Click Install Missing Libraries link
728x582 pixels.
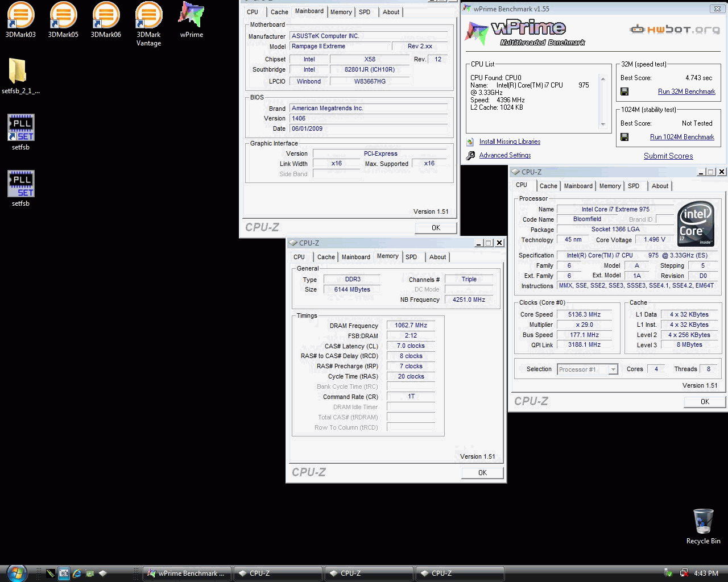tap(510, 142)
